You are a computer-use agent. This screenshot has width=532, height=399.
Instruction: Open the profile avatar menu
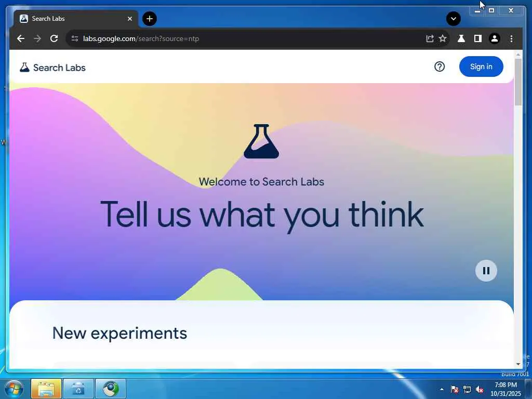click(495, 38)
